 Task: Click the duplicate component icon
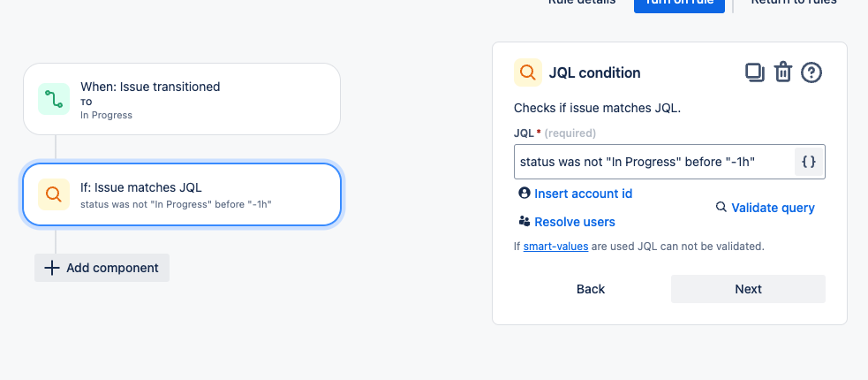[754, 72]
